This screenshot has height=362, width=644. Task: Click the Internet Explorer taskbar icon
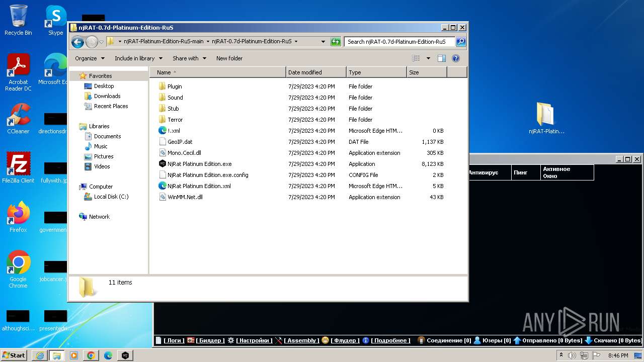(40, 355)
